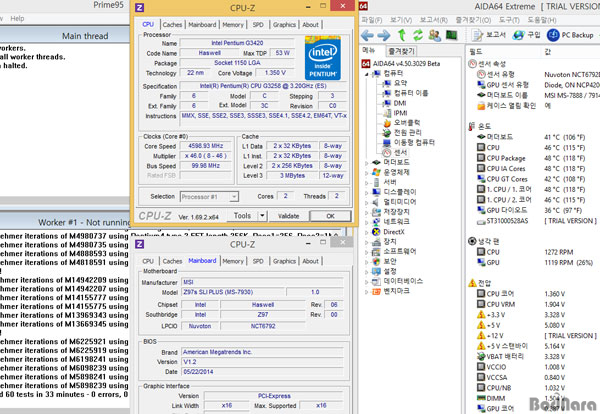Image resolution: width=600 pixels, height=414 pixels.
Task: Select 전원 관리 item in AIDA64 tree
Action: [402, 133]
